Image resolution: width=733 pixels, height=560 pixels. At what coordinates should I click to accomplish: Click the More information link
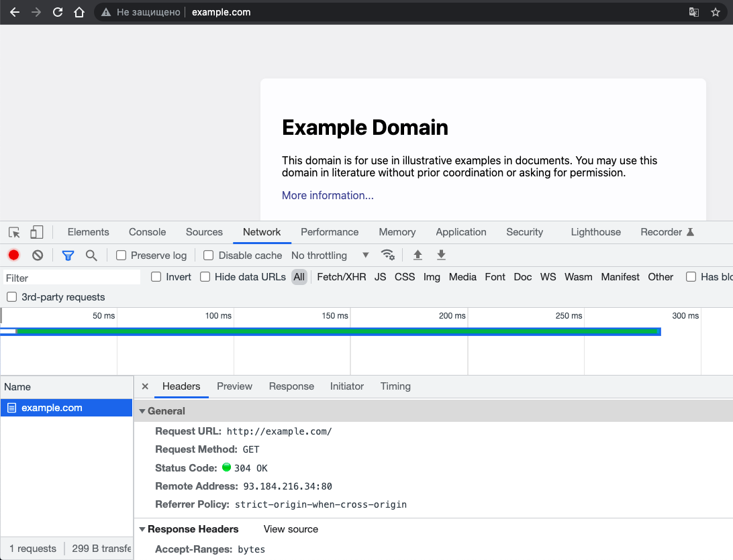328,195
